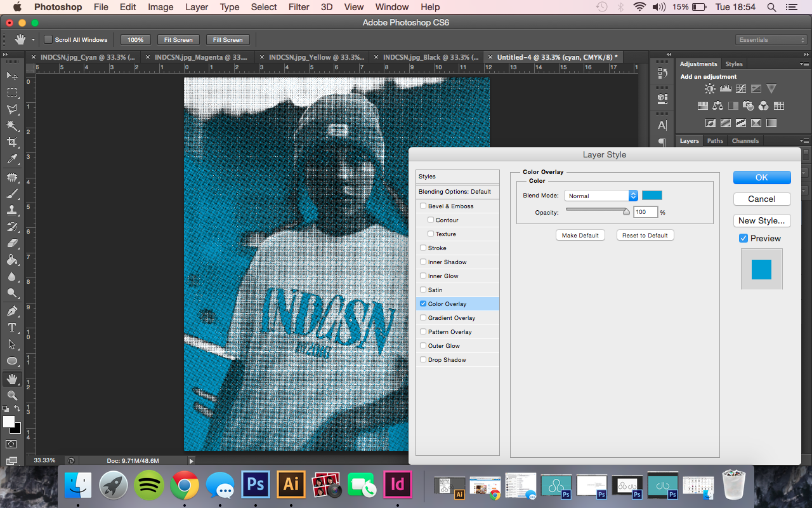Switch to the INDCSN.jpg_Black document tab
The height and width of the screenshot is (508, 812).
click(x=429, y=57)
